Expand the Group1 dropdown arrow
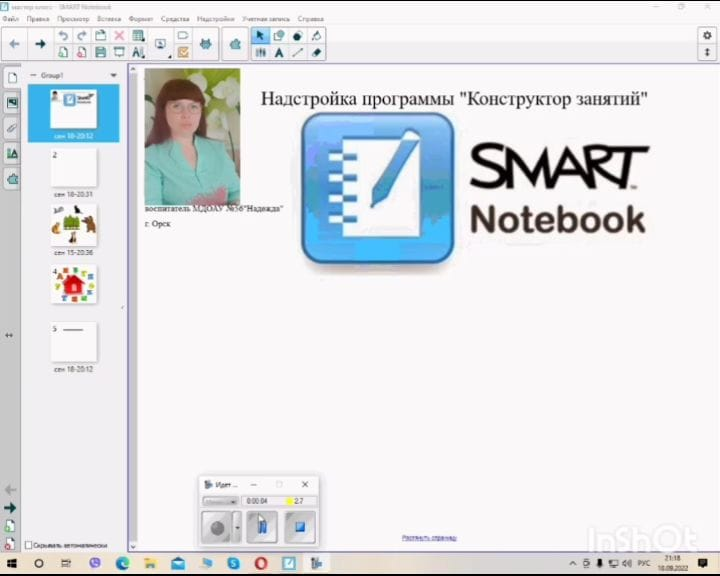Viewport: 720px width, 576px height. tap(113, 75)
